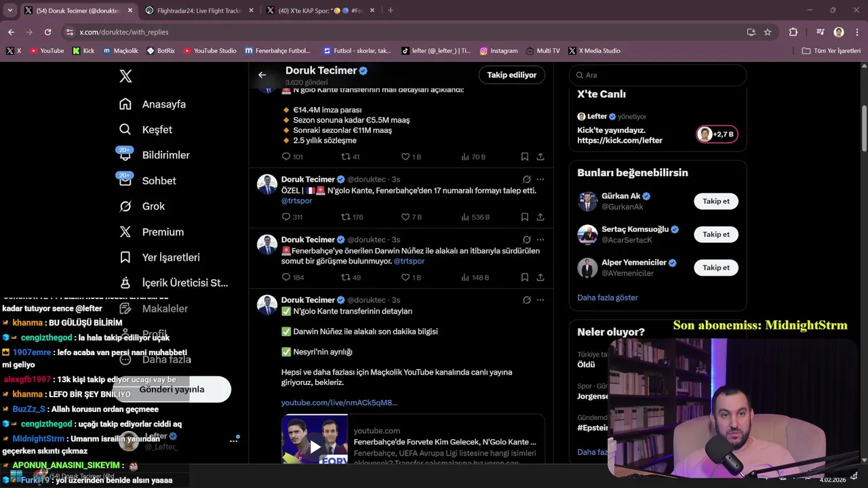Open Grok explain icon on 17 numaralı post
The width and height of the screenshot is (868, 488).
point(526,180)
